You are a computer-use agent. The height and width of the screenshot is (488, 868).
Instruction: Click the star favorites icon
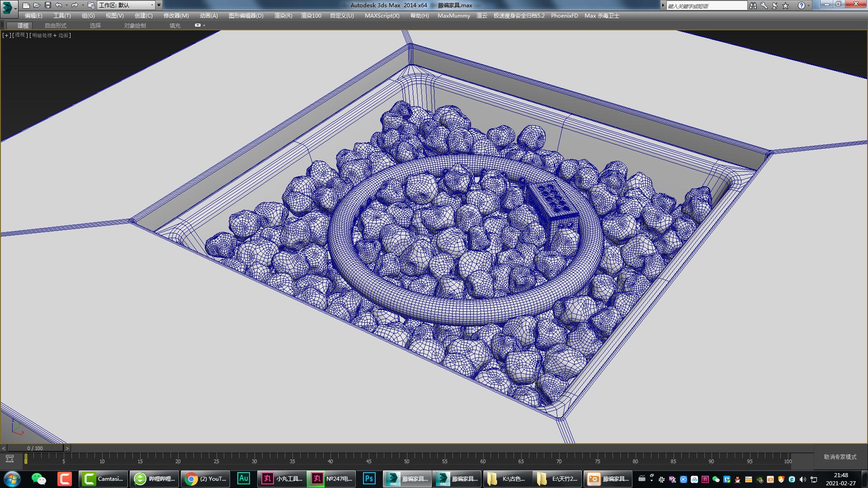point(785,5)
